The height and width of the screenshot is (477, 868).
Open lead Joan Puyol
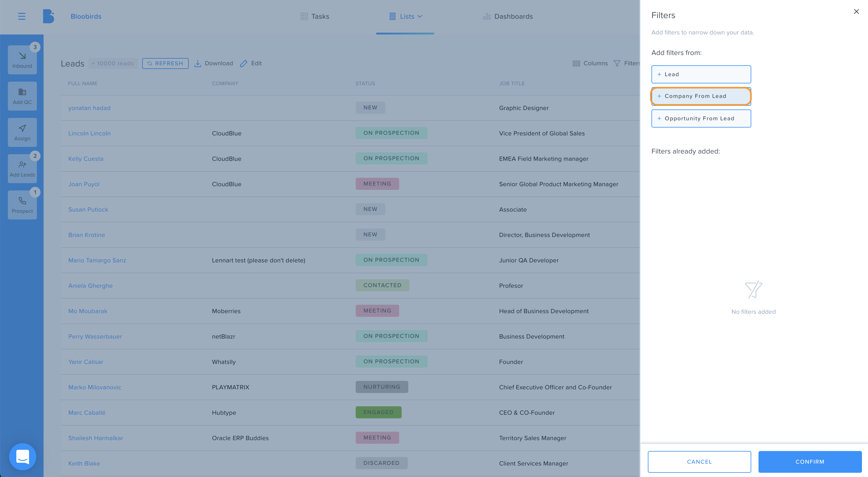tap(83, 184)
